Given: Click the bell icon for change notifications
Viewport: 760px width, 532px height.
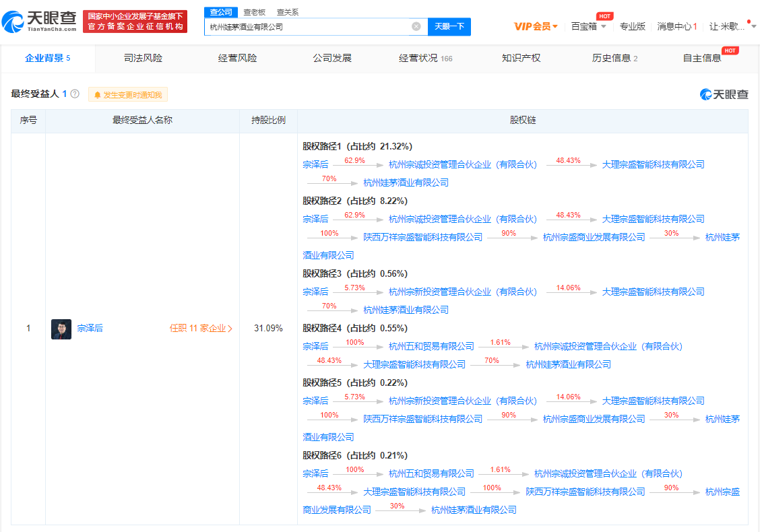Looking at the screenshot, I should point(97,95).
